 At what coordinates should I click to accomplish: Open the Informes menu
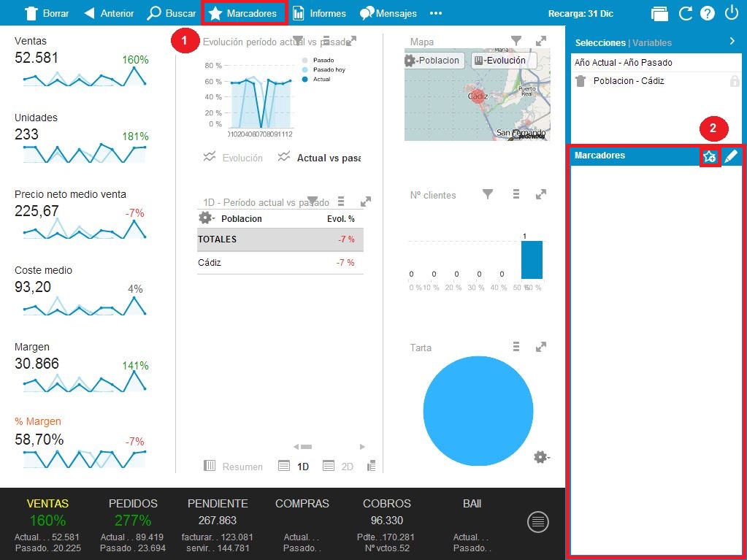coord(319,13)
